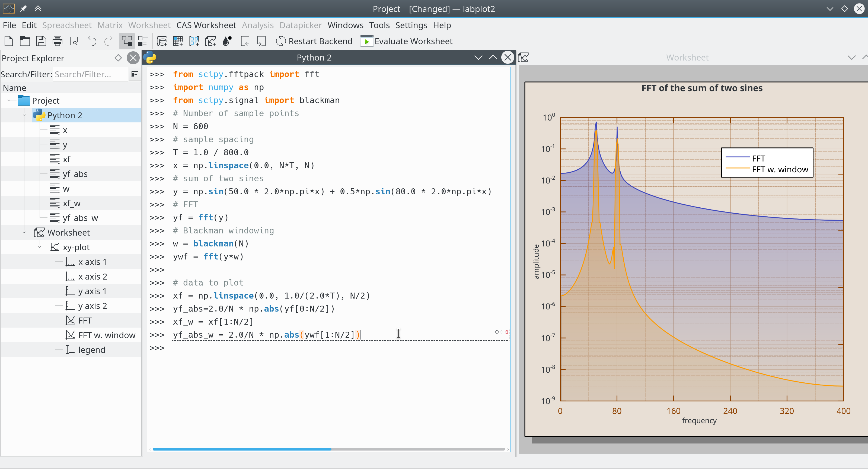Screen dimensions: 868x469
Task: Click the Undo arrow icon
Action: point(92,41)
